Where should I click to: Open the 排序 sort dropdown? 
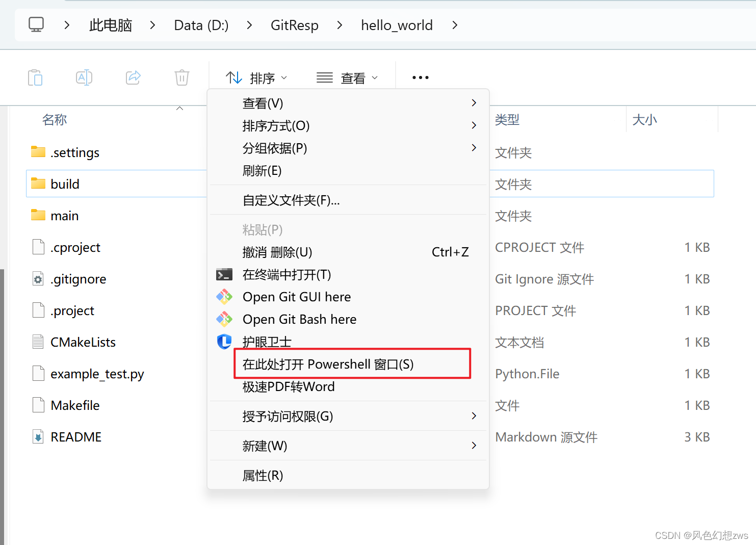[257, 77]
